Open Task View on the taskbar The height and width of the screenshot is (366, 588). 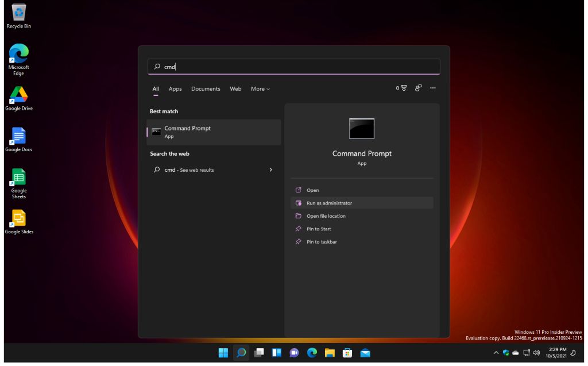click(259, 353)
